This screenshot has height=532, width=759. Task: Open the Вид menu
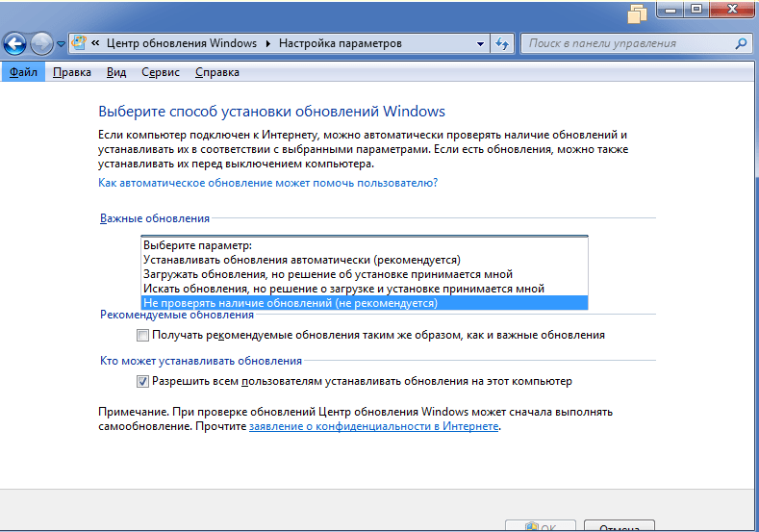(x=116, y=72)
